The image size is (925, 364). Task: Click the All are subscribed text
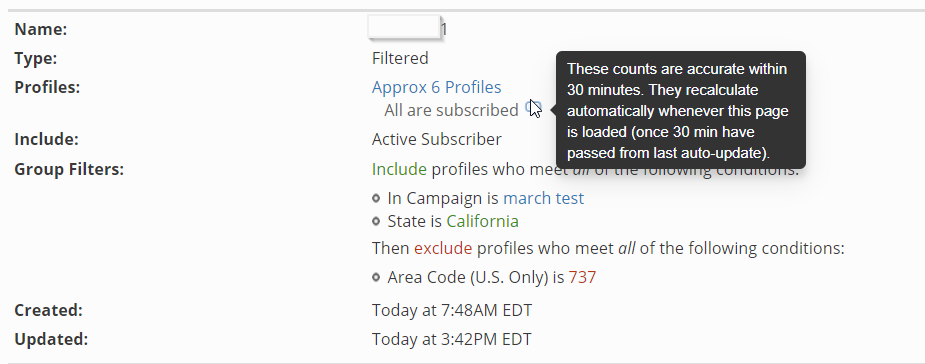[451, 110]
